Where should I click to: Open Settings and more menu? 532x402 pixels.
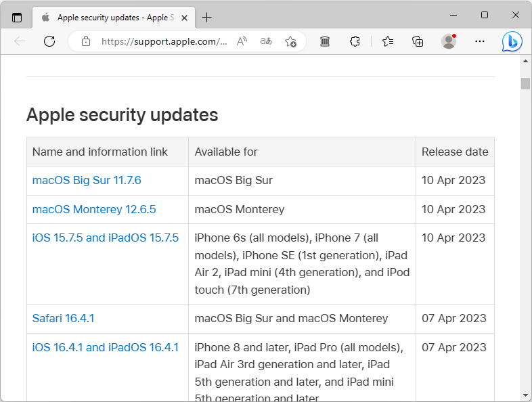click(480, 41)
